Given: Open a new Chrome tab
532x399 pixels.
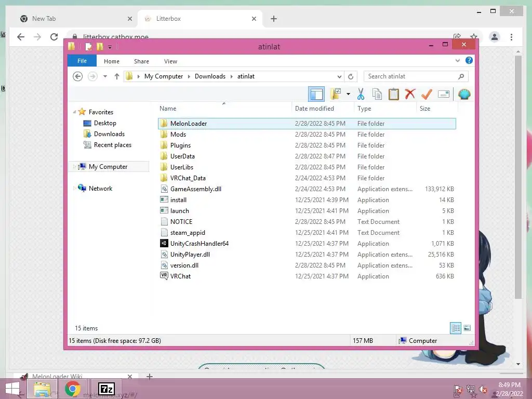Looking at the screenshot, I should pos(274,19).
